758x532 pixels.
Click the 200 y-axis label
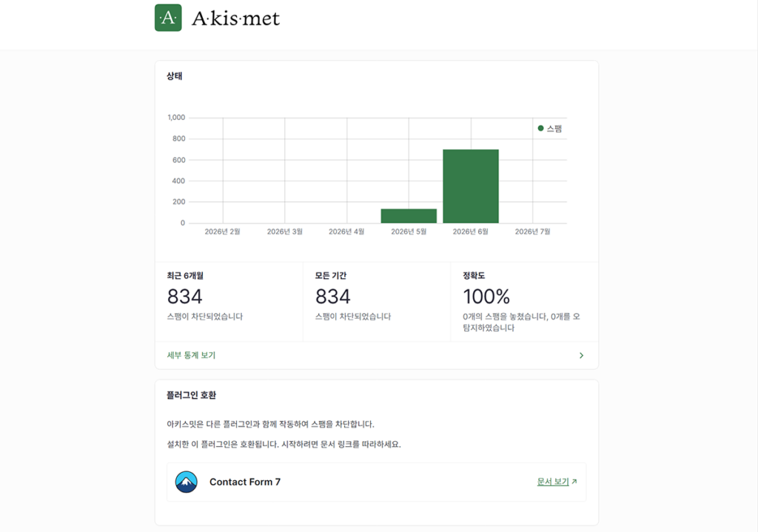tap(179, 202)
